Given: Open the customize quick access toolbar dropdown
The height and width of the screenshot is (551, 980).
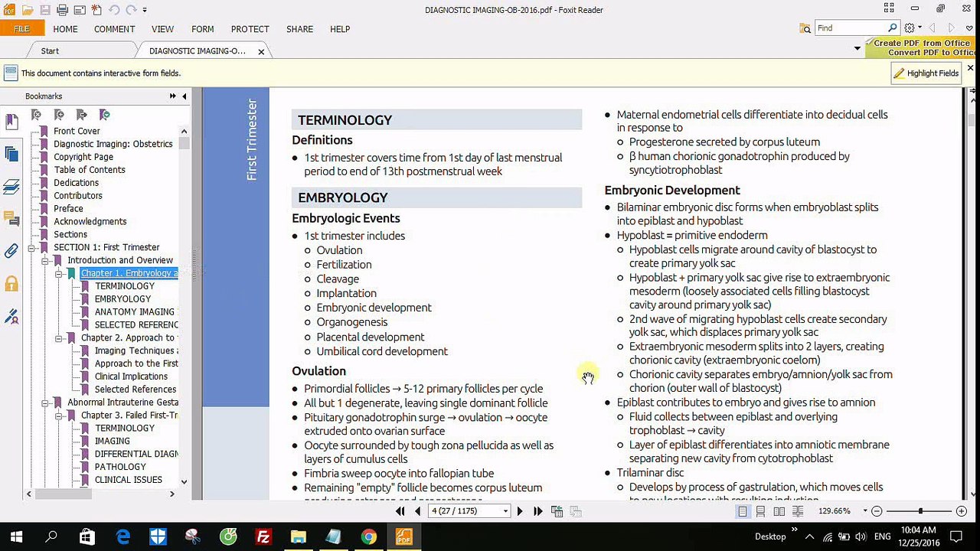Looking at the screenshot, I should click(145, 10).
